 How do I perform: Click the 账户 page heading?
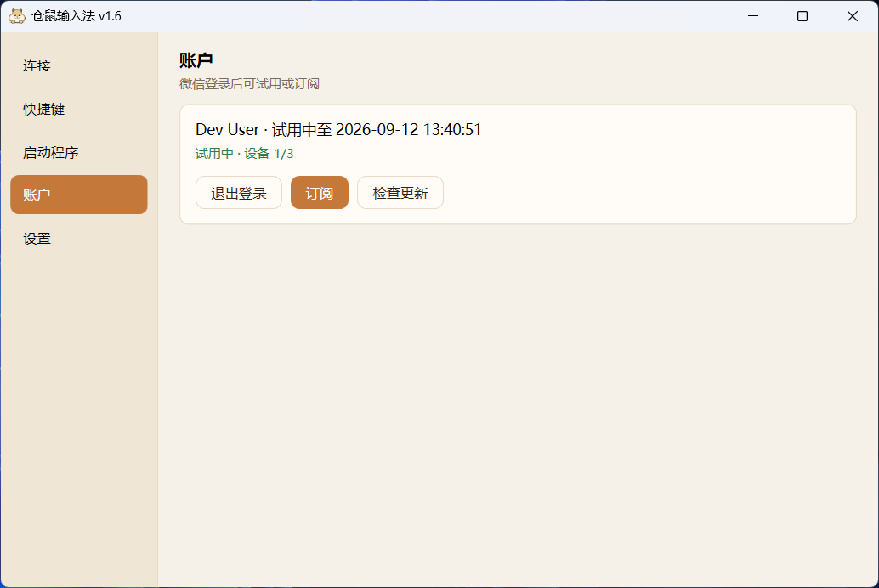click(x=196, y=60)
